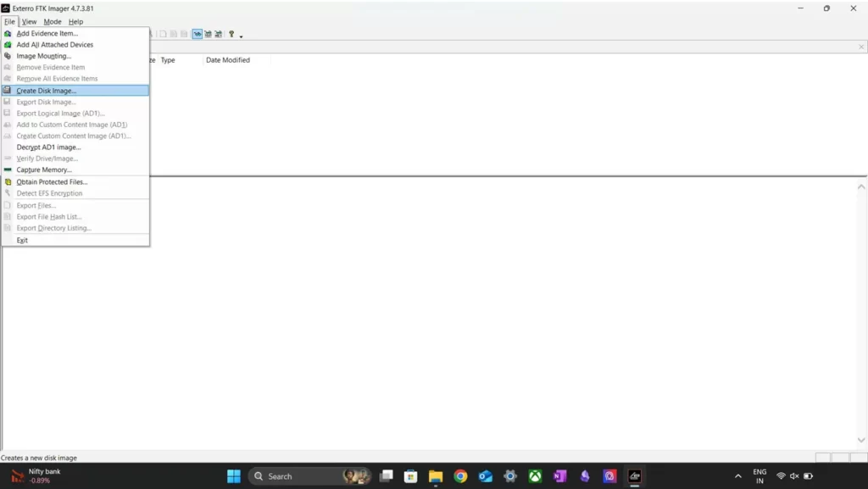Viewport: 868px width, 489px height.
Task: Click the FTK Imager taskbar icon
Action: (634, 476)
